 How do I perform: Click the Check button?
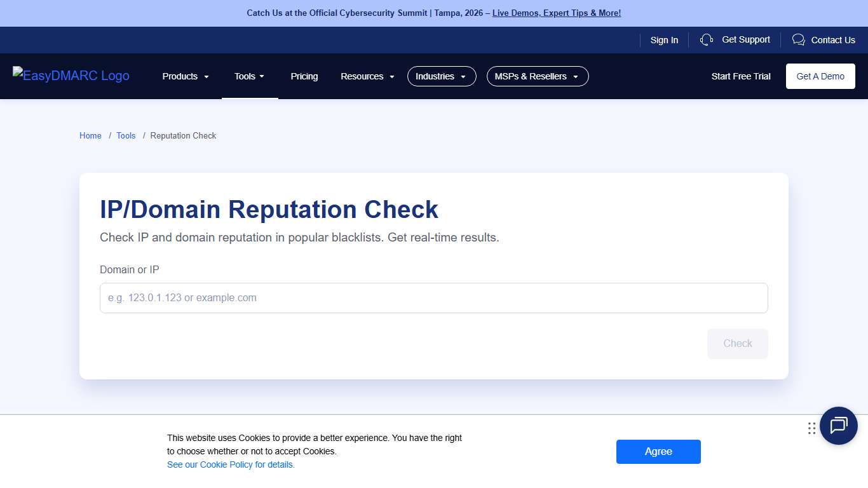[737, 343]
